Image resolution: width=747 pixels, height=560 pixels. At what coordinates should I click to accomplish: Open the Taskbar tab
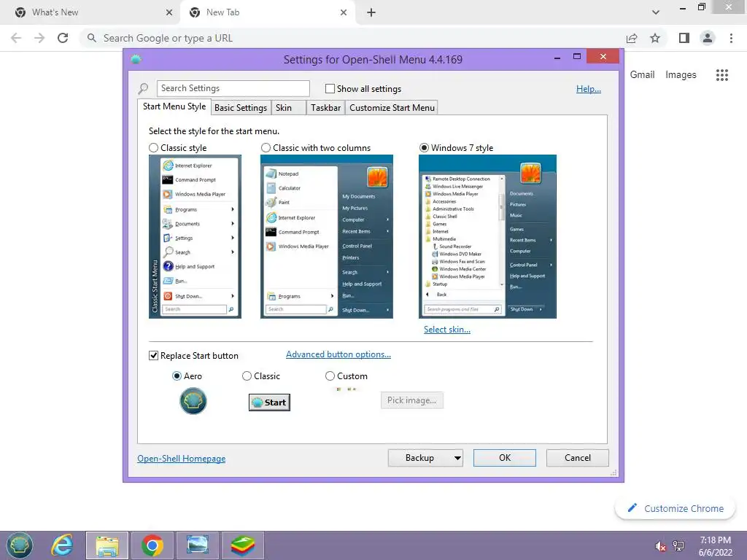[x=325, y=108]
